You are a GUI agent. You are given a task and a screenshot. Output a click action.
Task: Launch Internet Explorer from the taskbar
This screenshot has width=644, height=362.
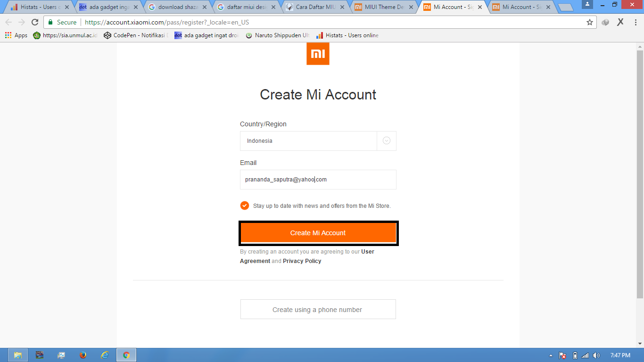[x=105, y=355]
